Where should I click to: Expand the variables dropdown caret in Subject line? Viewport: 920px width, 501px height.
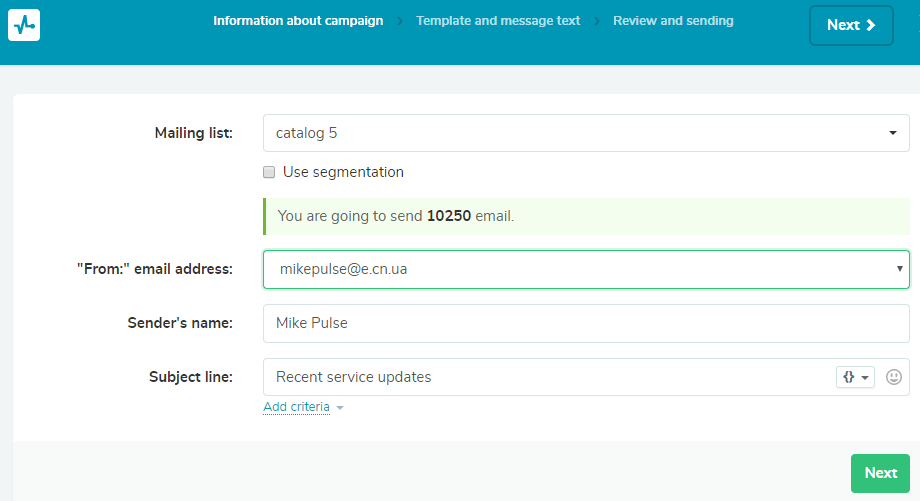pyautogui.click(x=865, y=378)
